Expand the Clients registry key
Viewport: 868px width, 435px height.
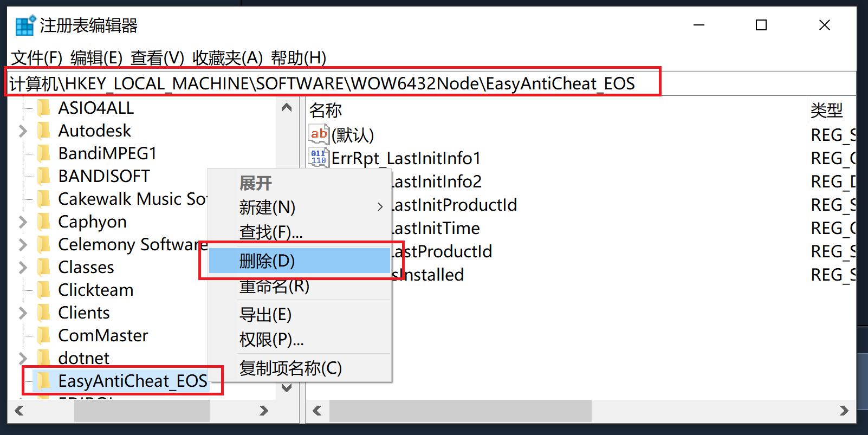[x=23, y=313]
